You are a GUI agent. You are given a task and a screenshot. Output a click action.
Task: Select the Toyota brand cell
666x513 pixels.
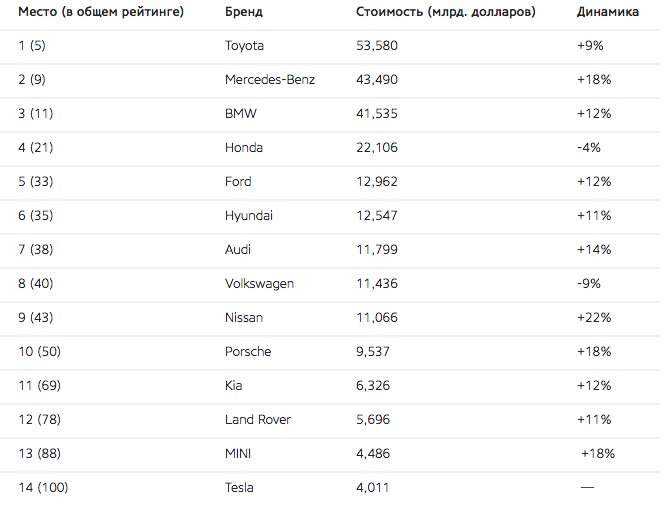[247, 46]
